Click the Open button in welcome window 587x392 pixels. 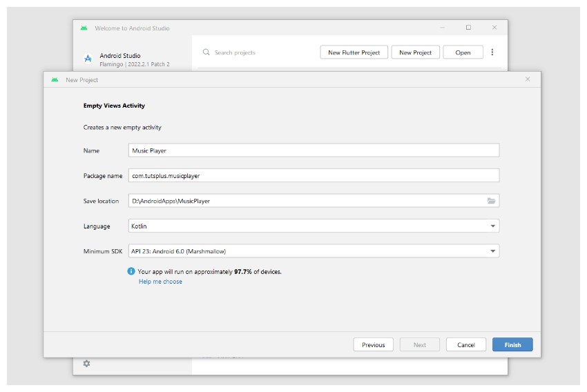coord(463,52)
